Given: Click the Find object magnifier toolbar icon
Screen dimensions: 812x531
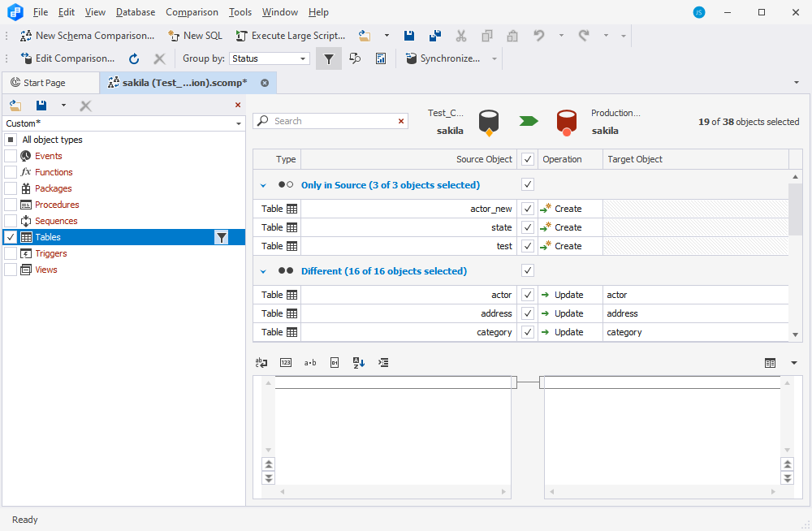Looking at the screenshot, I should click(356, 58).
